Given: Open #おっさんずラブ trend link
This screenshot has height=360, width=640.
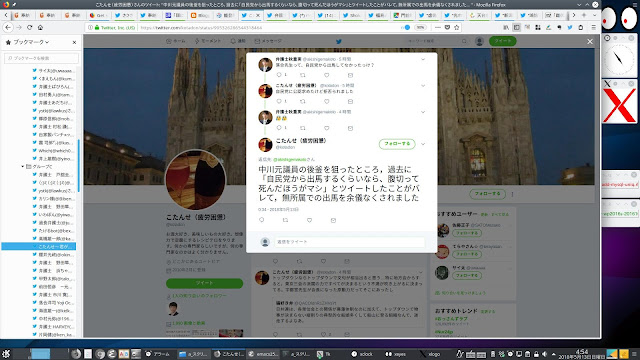Looking at the screenshot, I should [x=451, y=318].
